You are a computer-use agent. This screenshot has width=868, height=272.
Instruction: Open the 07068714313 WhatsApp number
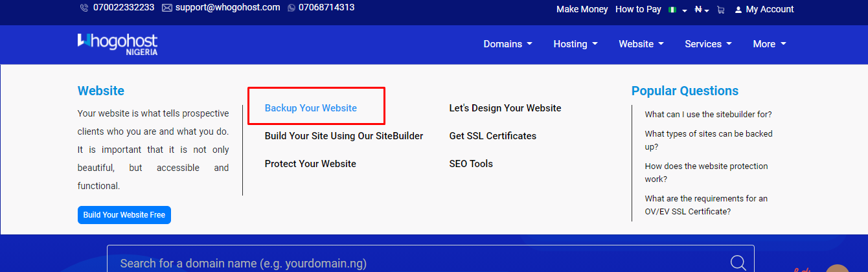coord(326,8)
